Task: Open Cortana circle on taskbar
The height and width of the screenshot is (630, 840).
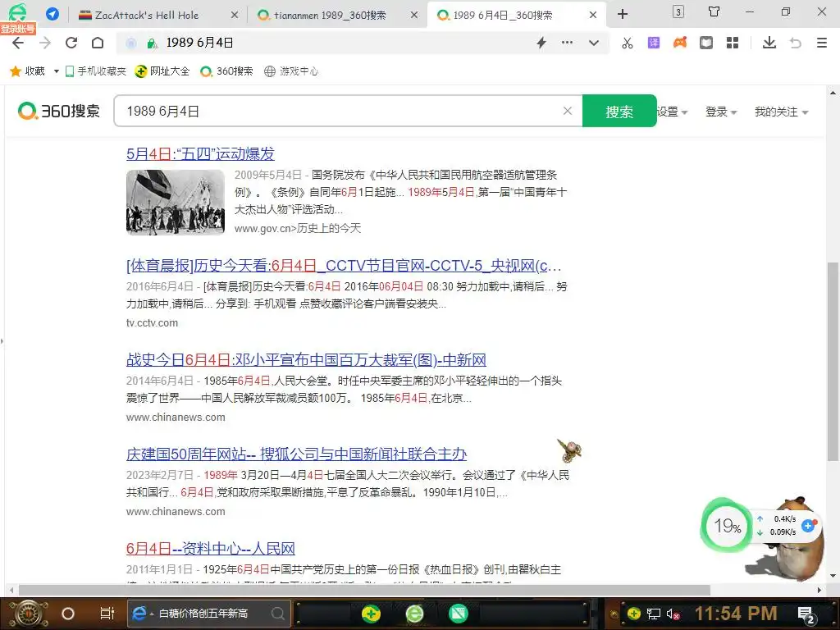Action: 68,614
